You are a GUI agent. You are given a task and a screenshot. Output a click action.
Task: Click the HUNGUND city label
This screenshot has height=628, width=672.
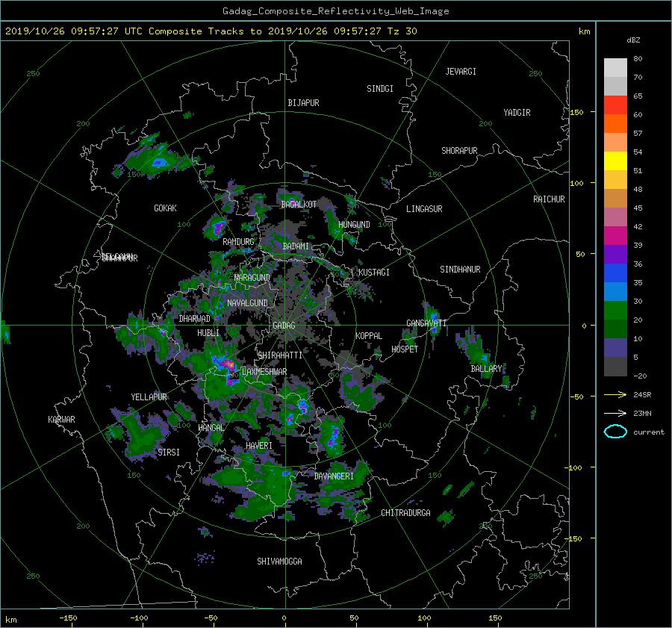pos(354,225)
